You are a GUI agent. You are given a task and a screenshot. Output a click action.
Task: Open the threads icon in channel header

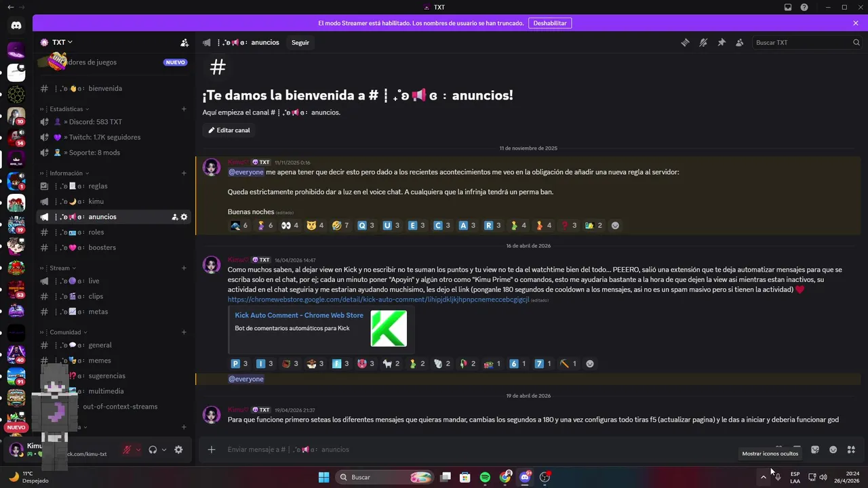point(686,42)
